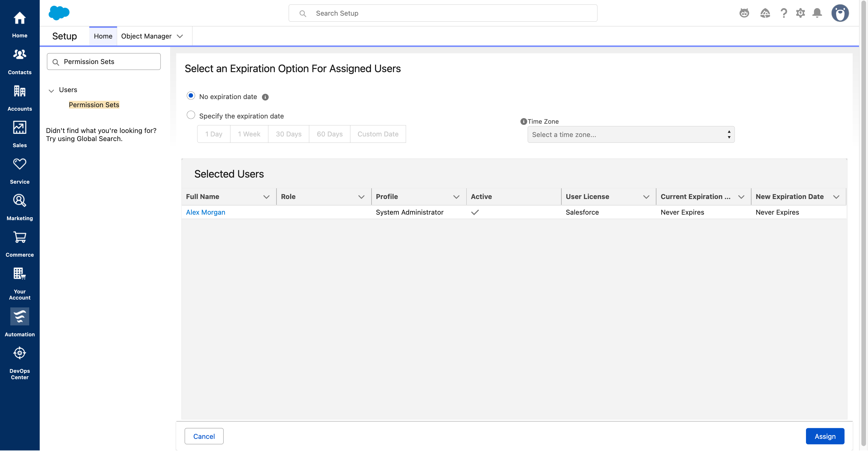The image size is (868, 451).
Task: Open Object Manager tab dropdown chevron
Action: coord(180,36)
